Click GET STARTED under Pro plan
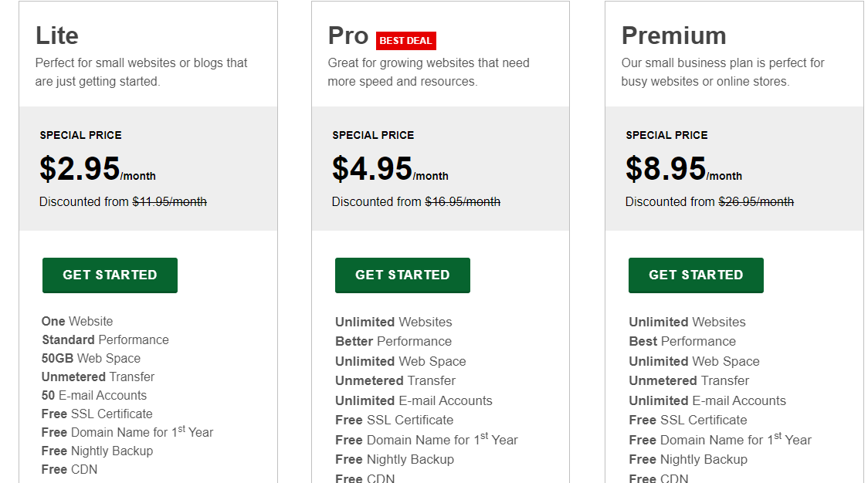This screenshot has height=483, width=868. pos(402,275)
